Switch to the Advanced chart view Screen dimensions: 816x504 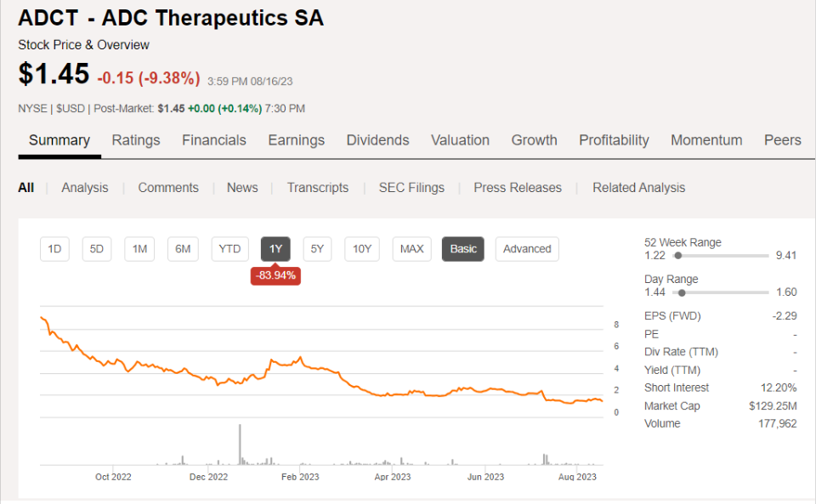tap(527, 249)
